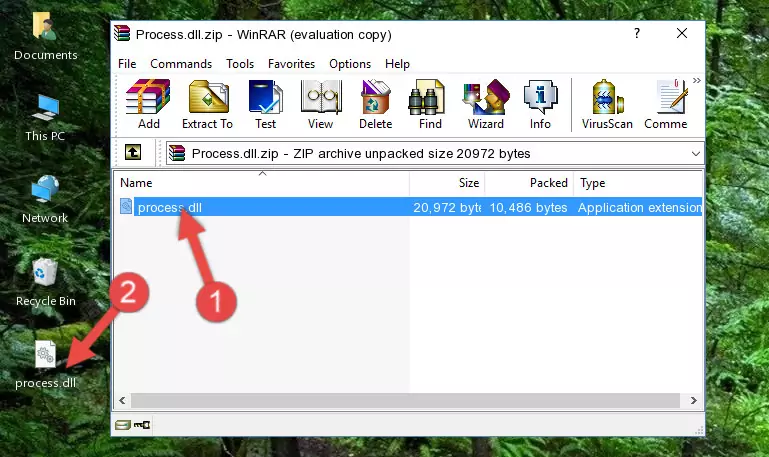The height and width of the screenshot is (457, 769).
Task: Sort list by Name column header
Action: 262,183
